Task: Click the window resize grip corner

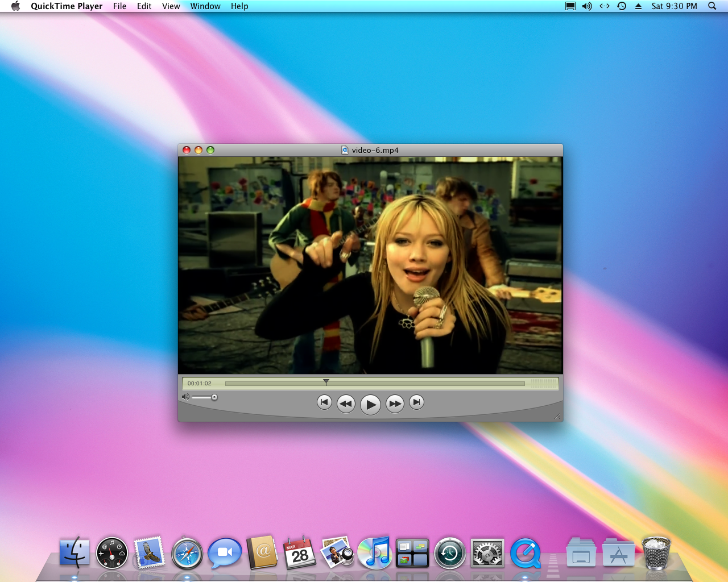Action: 557,417
